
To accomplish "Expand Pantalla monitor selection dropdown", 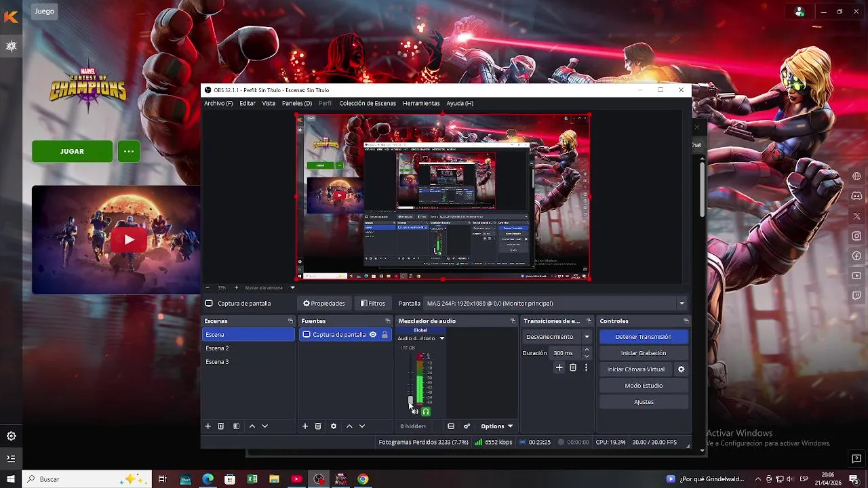I will point(682,304).
